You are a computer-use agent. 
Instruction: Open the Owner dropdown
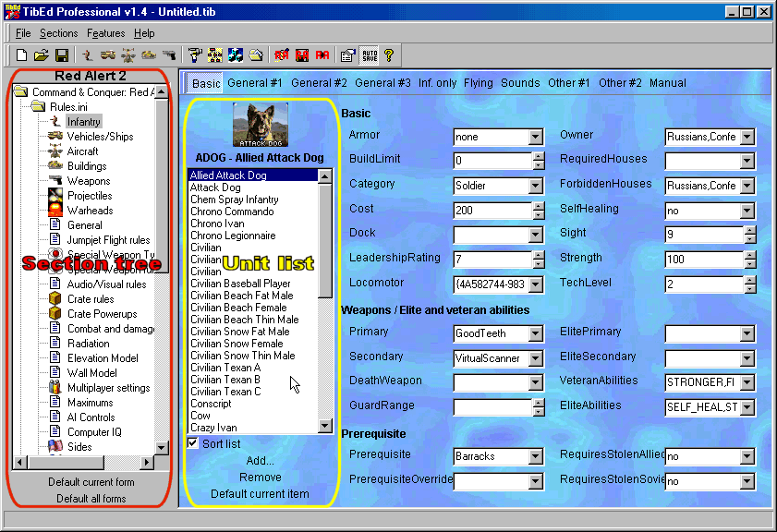click(747, 137)
